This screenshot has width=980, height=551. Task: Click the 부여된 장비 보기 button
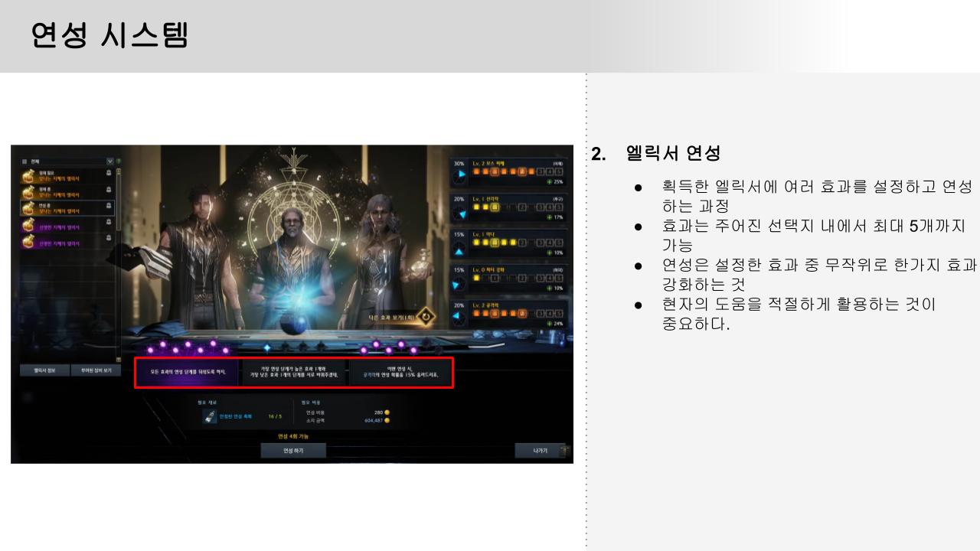click(x=96, y=370)
